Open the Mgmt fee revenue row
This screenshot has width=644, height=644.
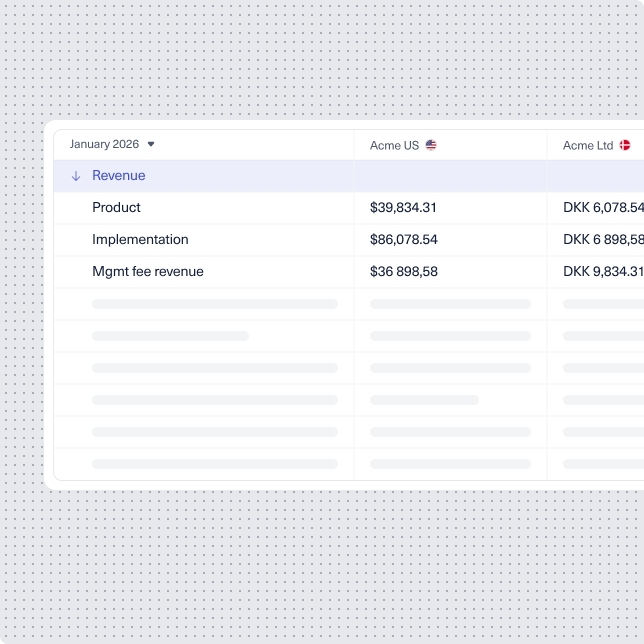(x=147, y=272)
